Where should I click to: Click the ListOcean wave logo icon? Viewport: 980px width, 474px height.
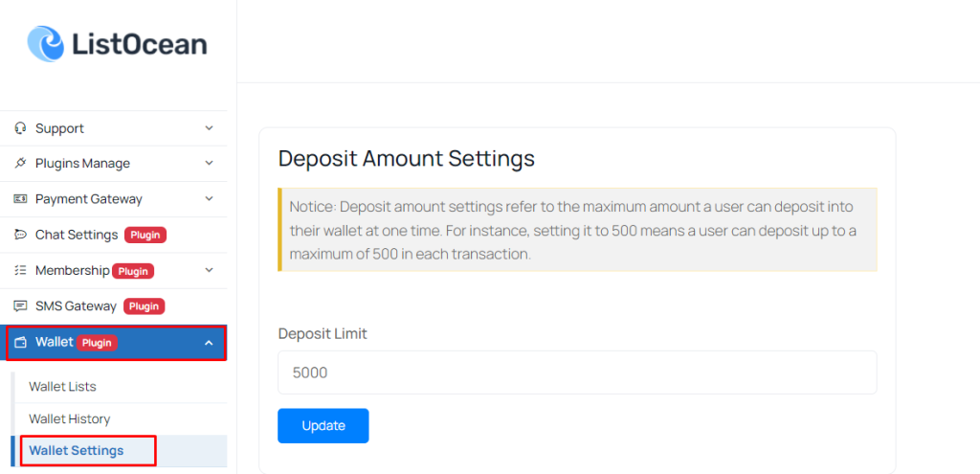click(46, 44)
